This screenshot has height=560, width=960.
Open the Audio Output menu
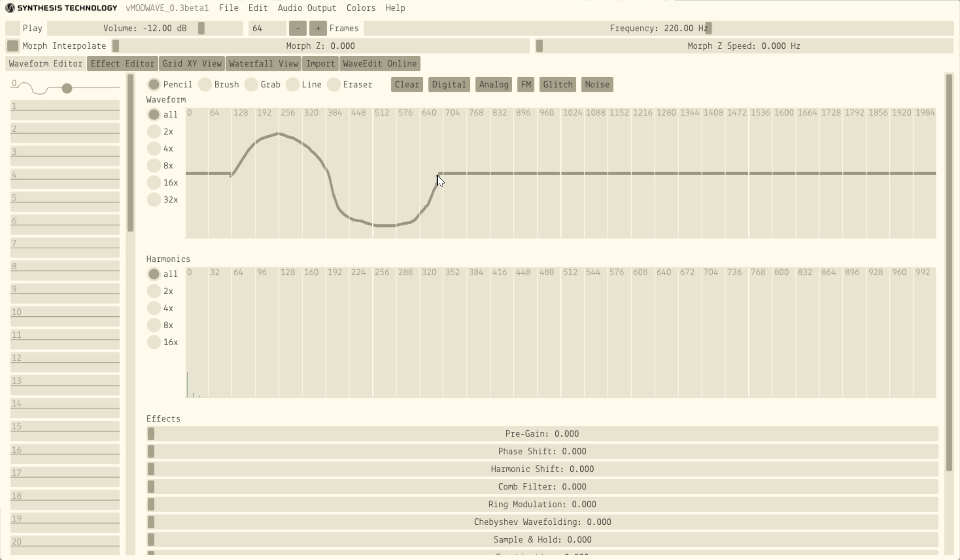tap(307, 8)
